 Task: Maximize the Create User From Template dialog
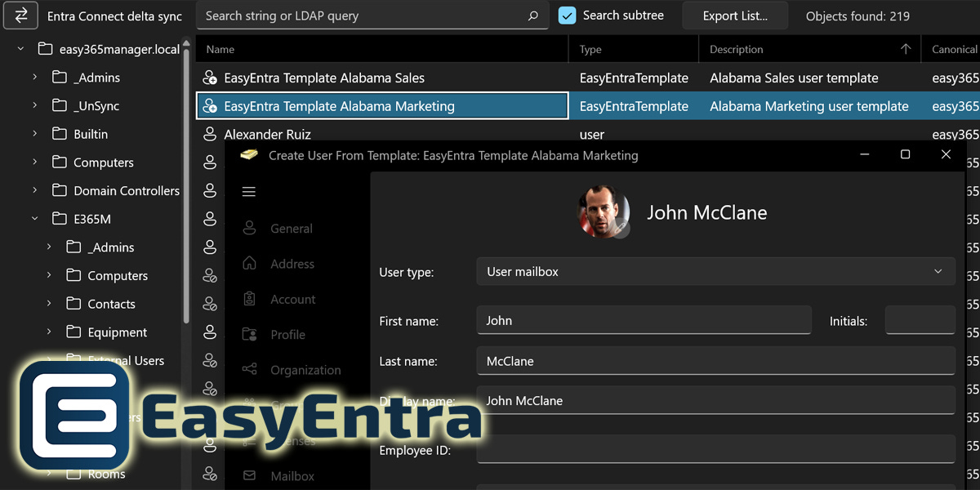click(905, 154)
